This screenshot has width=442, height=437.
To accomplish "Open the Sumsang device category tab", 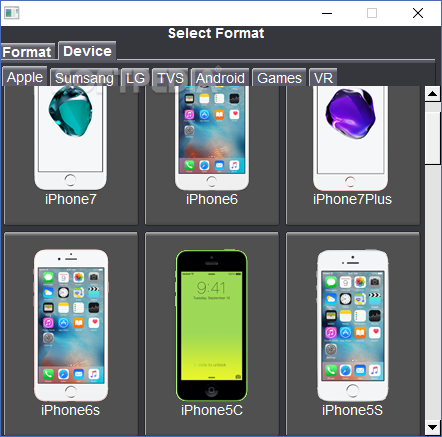I will pos(84,78).
